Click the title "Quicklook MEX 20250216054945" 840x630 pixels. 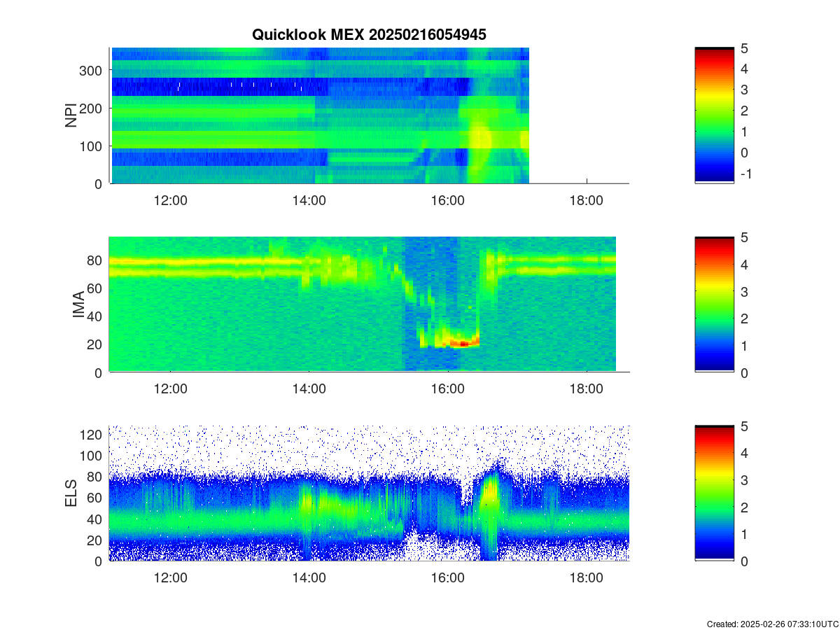tap(369, 34)
